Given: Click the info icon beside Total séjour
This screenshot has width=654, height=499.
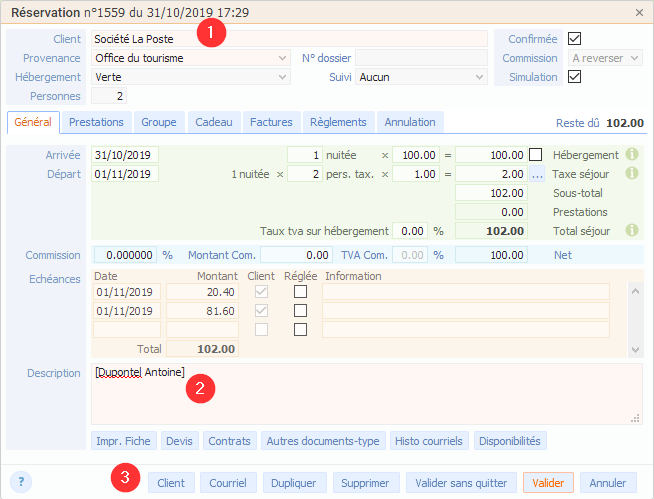Looking at the screenshot, I should point(631,230).
